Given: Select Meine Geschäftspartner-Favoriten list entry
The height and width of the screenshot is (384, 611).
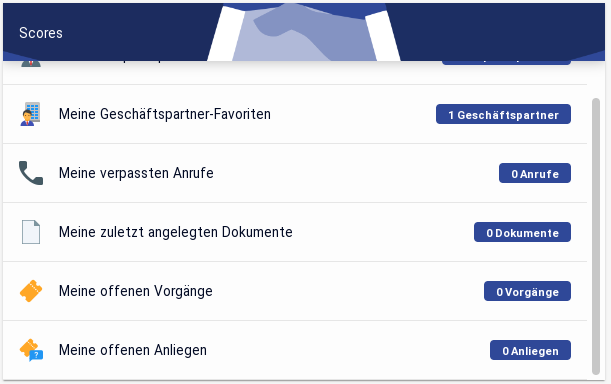Looking at the screenshot, I should coord(295,114).
